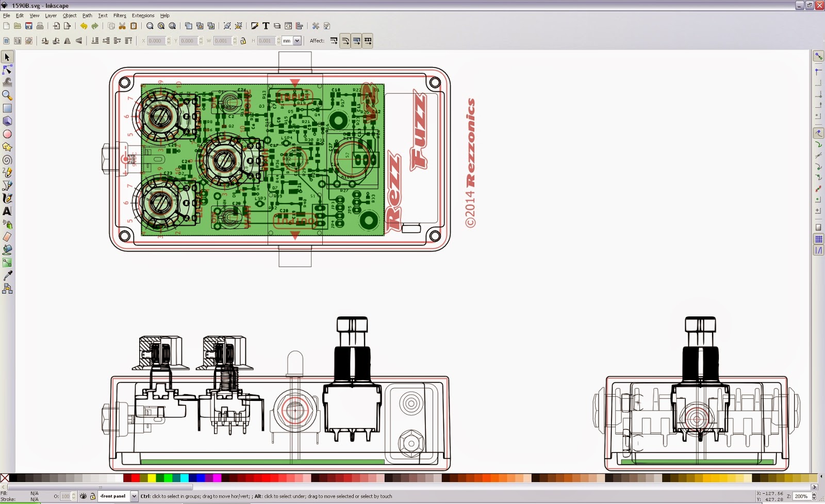Open the Object menu

coord(70,15)
